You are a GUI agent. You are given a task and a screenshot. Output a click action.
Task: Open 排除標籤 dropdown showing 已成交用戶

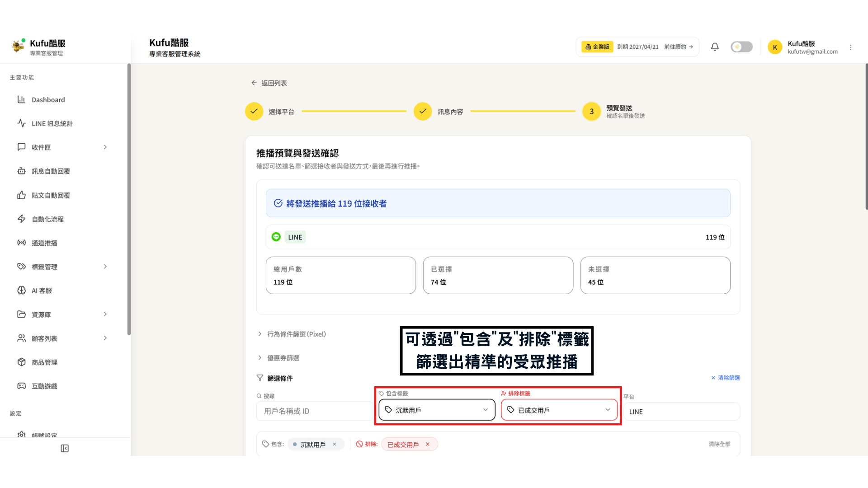click(559, 410)
